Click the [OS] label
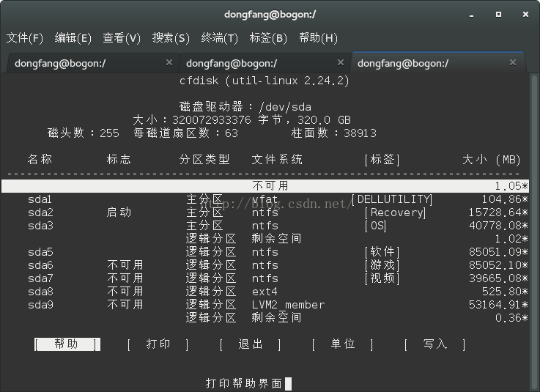This screenshot has height=392, width=540. tap(376, 226)
